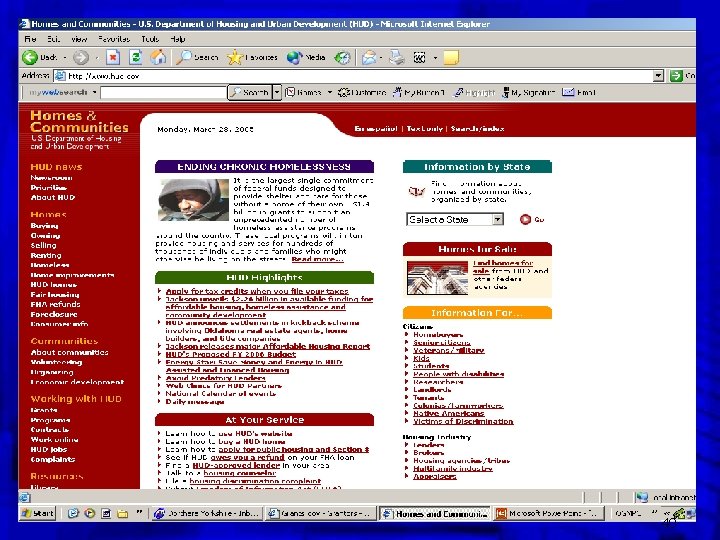Open 'Appraisers' link under Housing Industry

pyautogui.click(x=435, y=476)
